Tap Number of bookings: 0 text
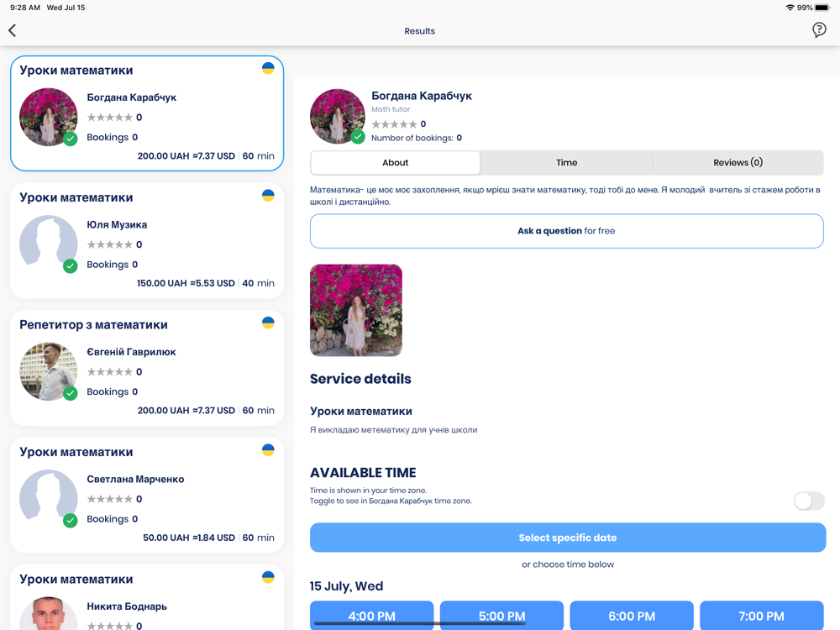 coord(417,139)
